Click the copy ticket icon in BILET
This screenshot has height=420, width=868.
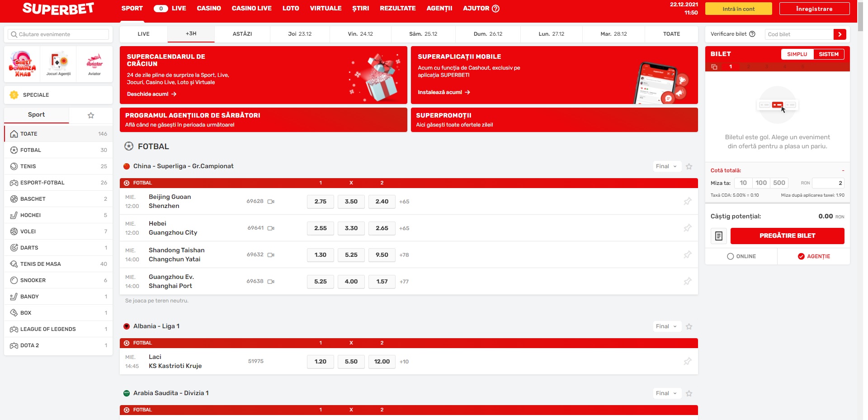click(714, 66)
